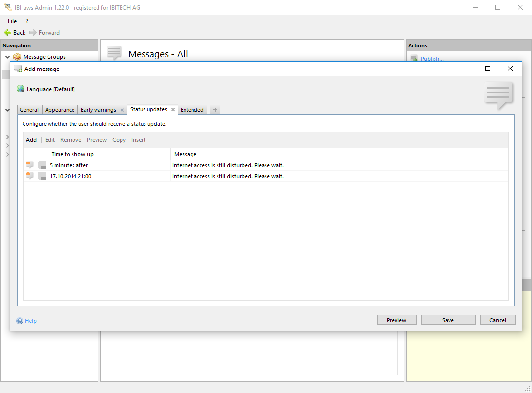Click the Back arrow icon

(x=8, y=33)
